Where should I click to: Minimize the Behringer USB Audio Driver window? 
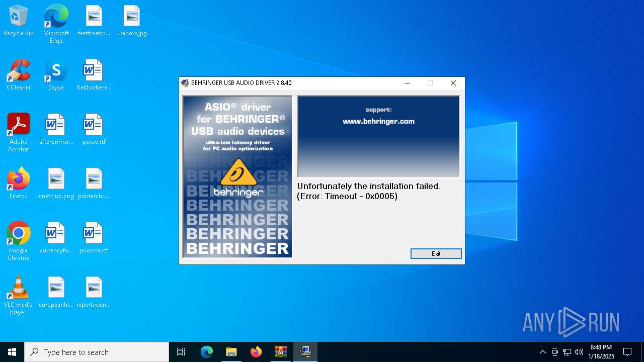(408, 83)
